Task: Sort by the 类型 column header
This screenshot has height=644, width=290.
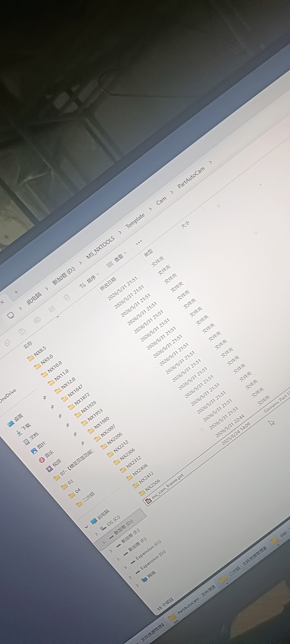Action: [x=148, y=253]
